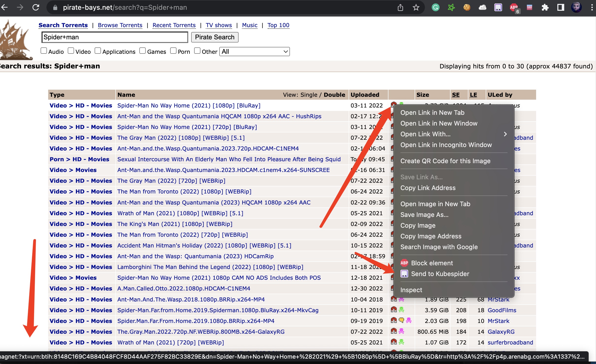Click yellow comment bubble in 2.03 GiB row
The image size is (596, 364).
coord(401,321)
